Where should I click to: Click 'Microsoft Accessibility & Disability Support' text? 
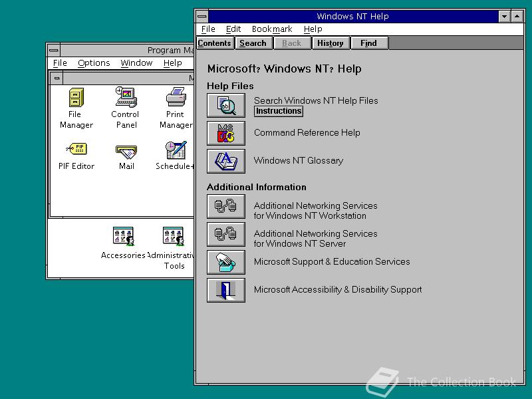click(338, 289)
